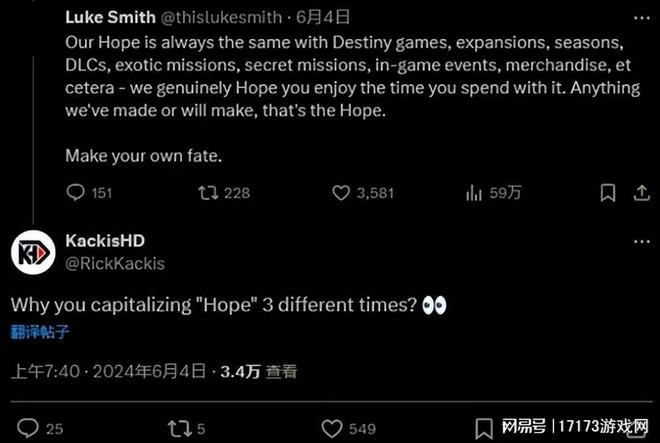Open Luke Smith's profile name
Viewport: 660px width, 443px height.
(x=109, y=17)
